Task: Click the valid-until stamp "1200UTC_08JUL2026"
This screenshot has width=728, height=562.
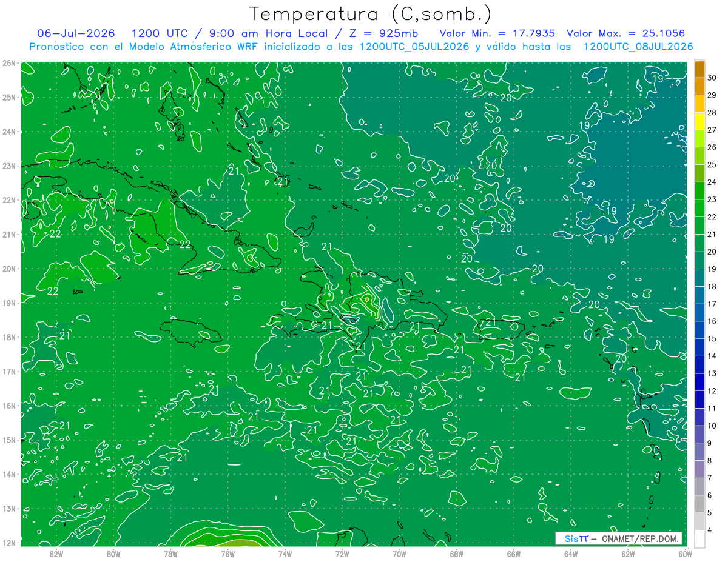Action: 638,47
